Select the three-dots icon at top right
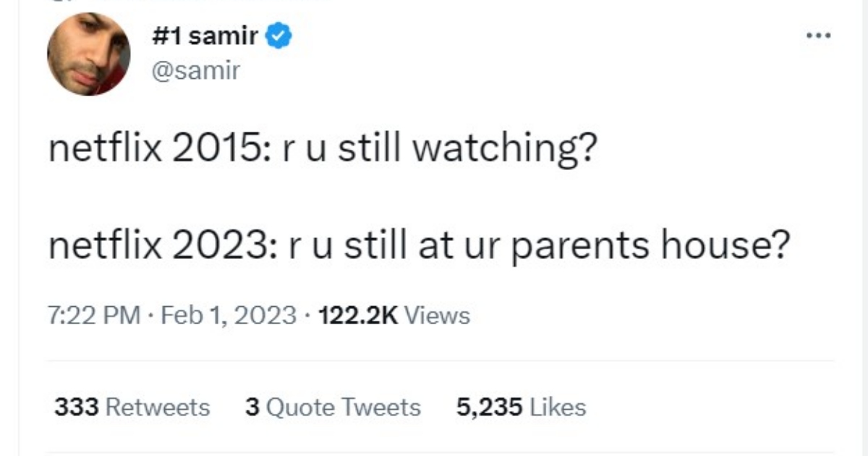Screen dimensions: 868x456 [818, 34]
